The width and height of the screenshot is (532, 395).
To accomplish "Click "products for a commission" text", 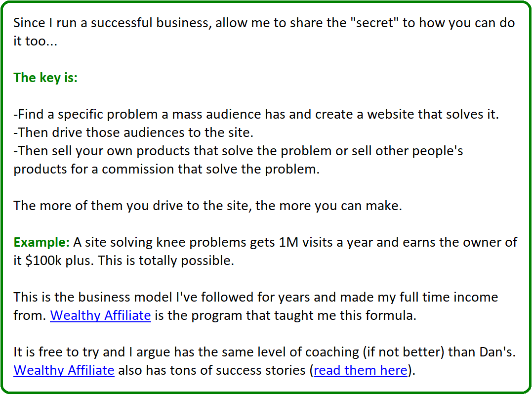I will (x=94, y=169).
